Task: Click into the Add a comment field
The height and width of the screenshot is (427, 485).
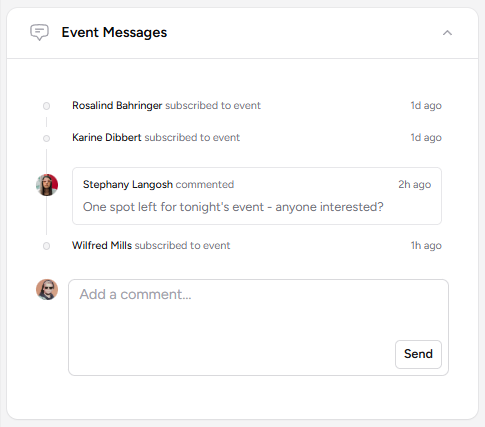Action: [x=258, y=327]
